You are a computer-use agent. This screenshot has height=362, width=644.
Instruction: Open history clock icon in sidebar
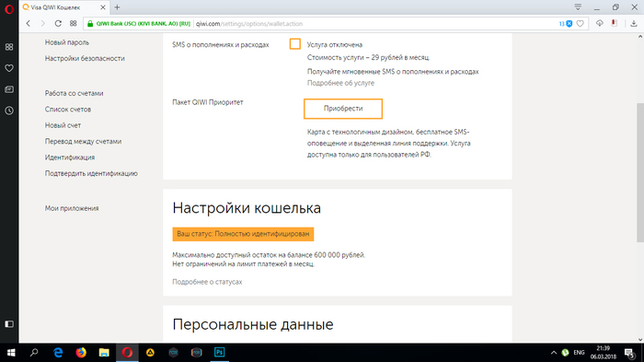9,111
